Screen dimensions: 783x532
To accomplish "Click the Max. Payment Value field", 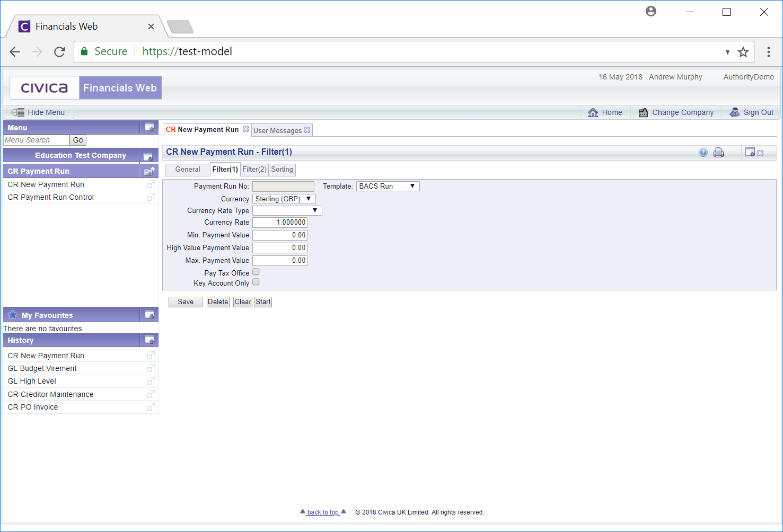I will pos(280,261).
